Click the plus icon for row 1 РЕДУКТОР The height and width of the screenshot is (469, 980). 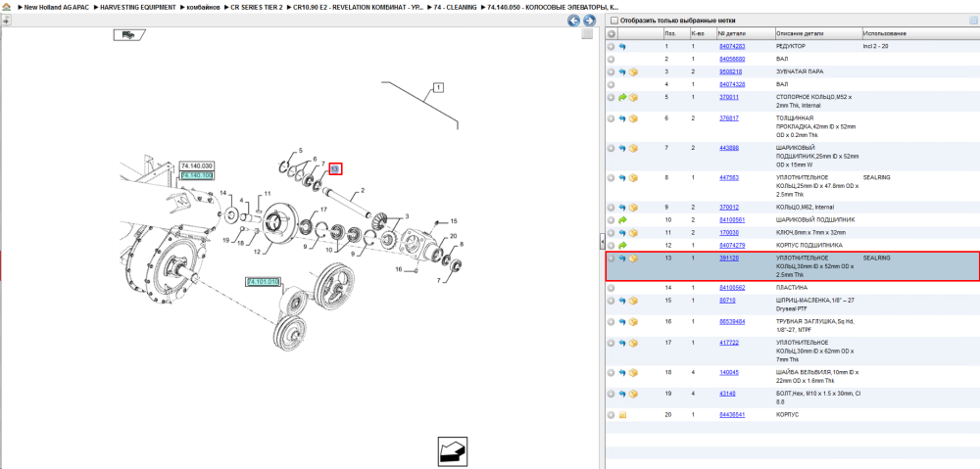tap(612, 47)
